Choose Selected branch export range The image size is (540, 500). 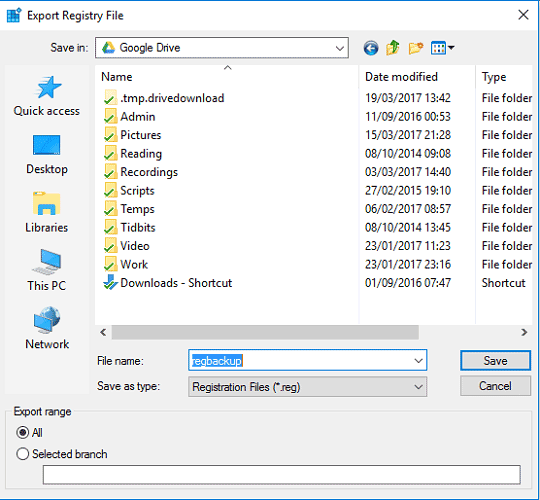point(23,454)
